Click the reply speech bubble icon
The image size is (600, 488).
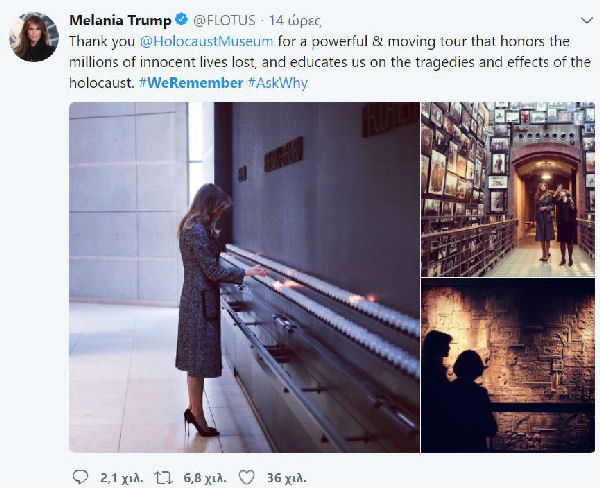(x=80, y=477)
